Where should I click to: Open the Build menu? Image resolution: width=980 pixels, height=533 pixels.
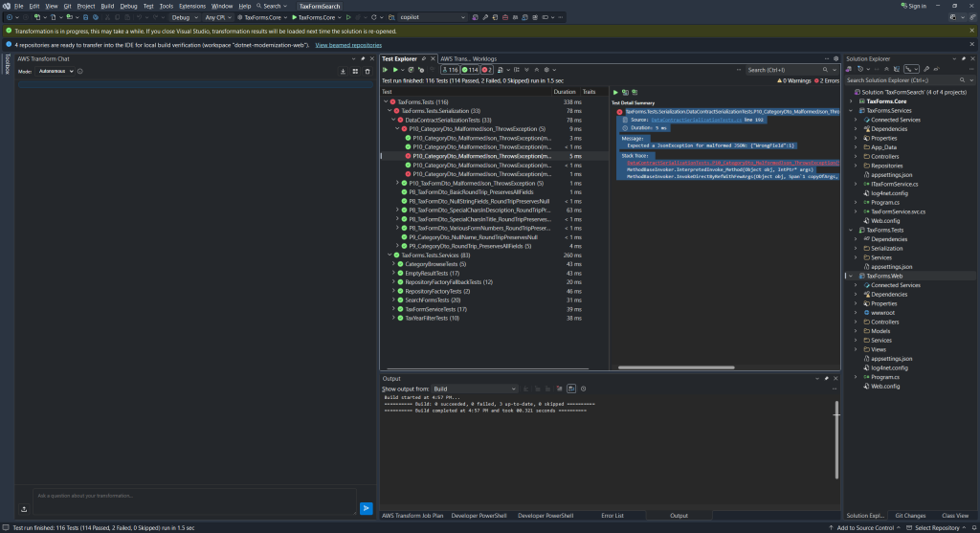pyautogui.click(x=107, y=7)
